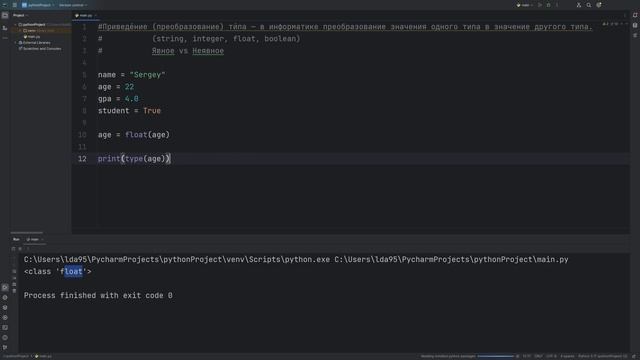Run 'main' with the green Run button
This screenshot has width=640, height=360.
point(540,5)
